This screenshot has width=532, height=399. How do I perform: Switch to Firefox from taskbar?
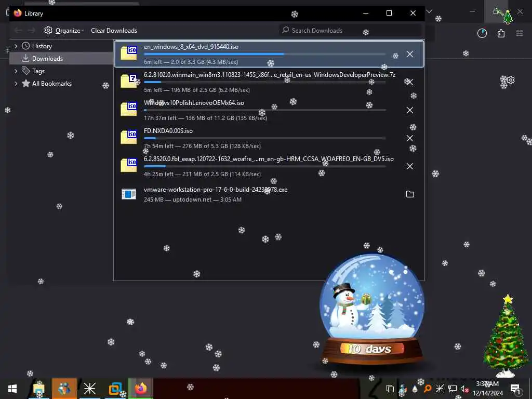pyautogui.click(x=140, y=389)
